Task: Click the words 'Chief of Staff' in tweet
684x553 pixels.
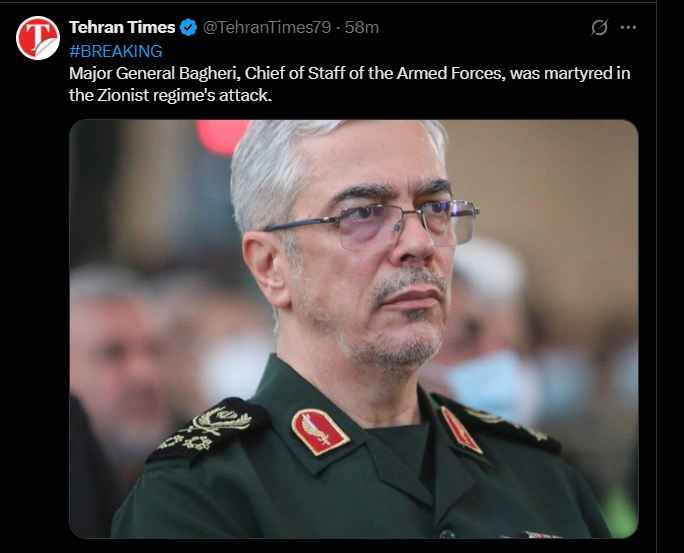Action: click(294, 73)
